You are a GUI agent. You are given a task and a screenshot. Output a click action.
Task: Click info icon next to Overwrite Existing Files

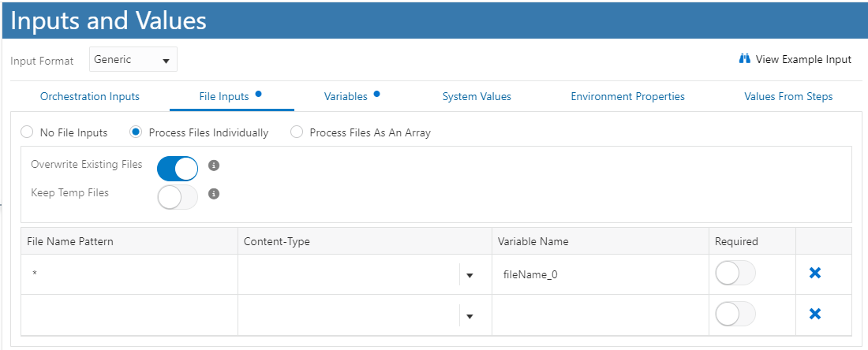pos(213,166)
